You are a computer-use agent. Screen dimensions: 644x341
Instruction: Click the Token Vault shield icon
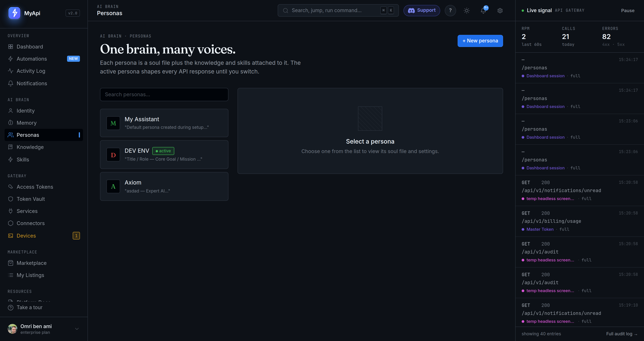(x=10, y=199)
